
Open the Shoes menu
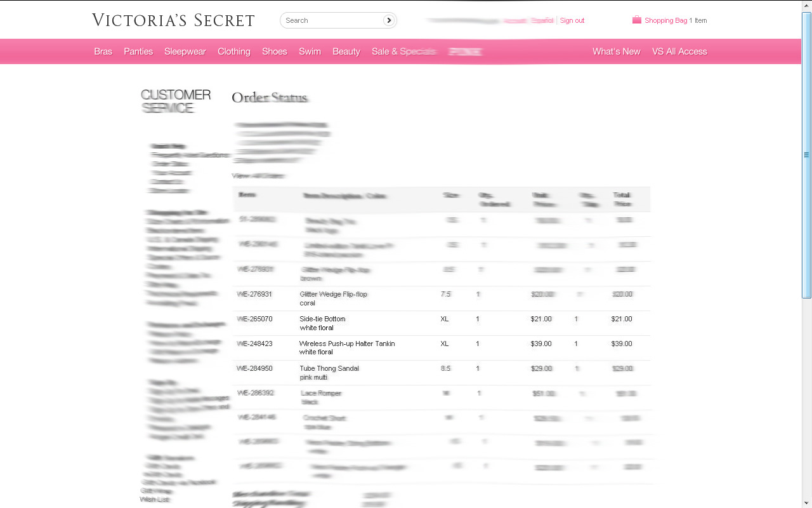coord(275,51)
